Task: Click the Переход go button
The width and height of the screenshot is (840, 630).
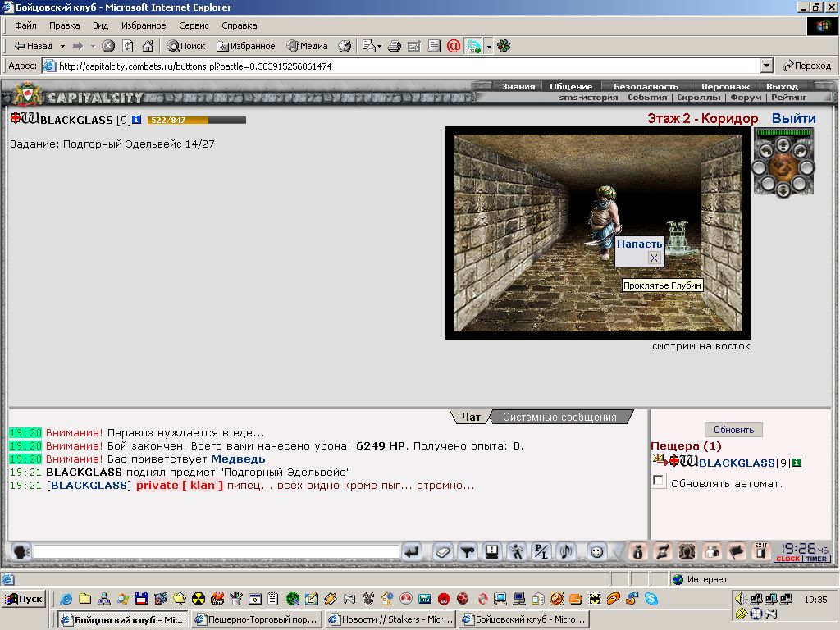Action: pyautogui.click(x=807, y=66)
